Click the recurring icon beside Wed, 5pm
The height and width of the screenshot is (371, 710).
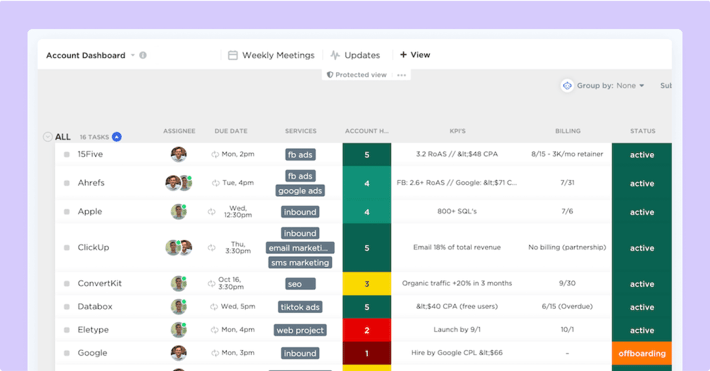pos(214,307)
